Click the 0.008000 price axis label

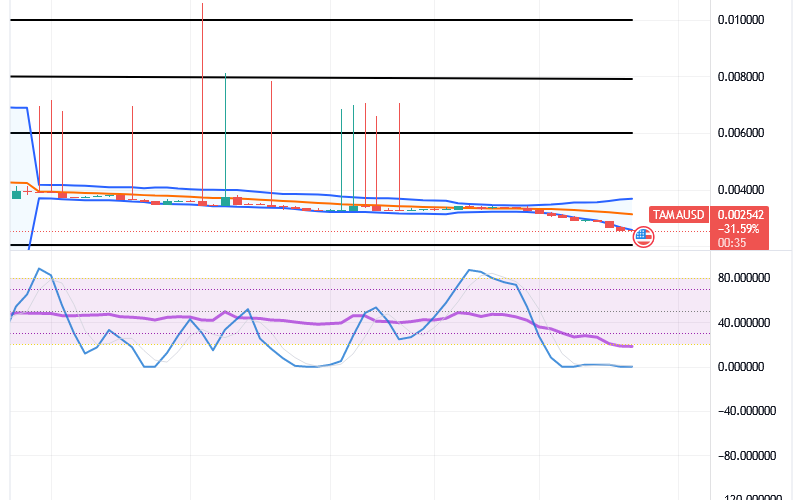[741, 77]
